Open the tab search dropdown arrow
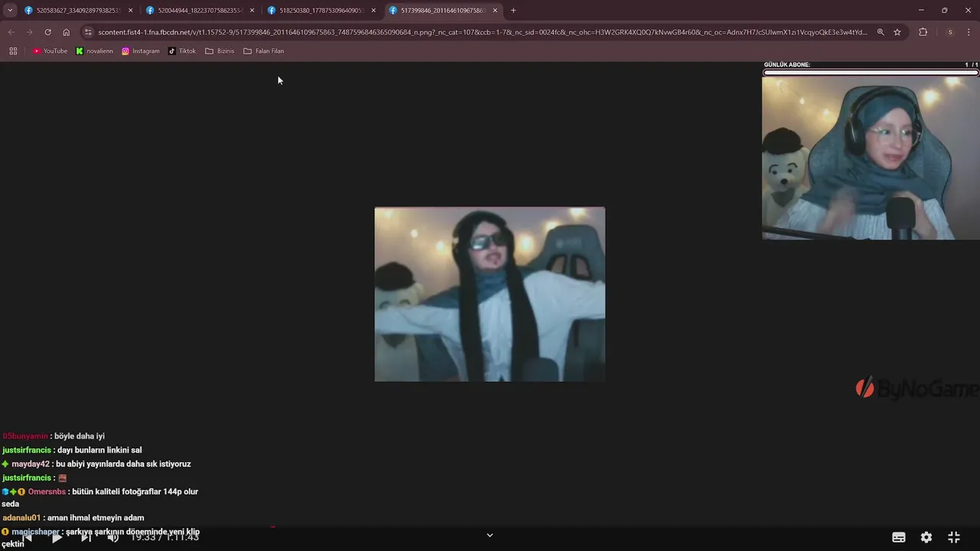 coord(10,10)
